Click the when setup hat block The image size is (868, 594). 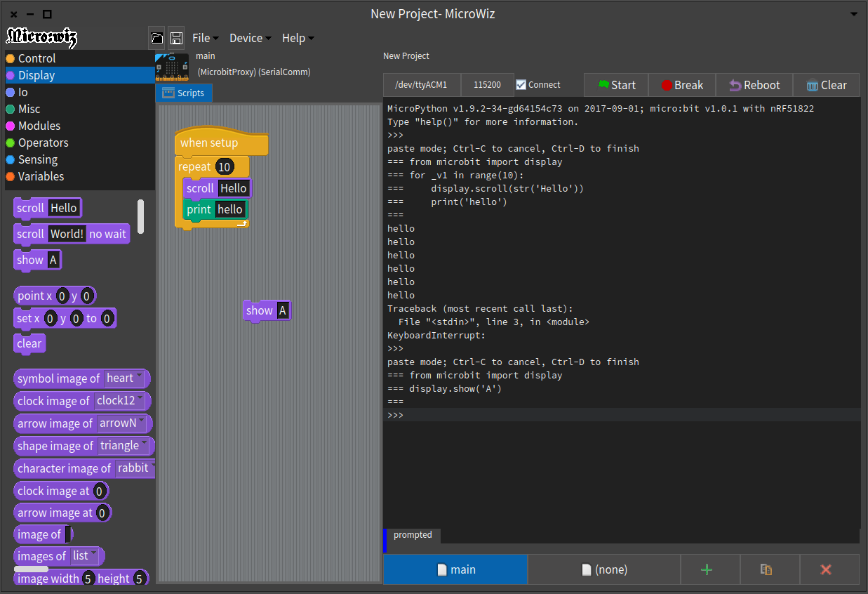point(221,143)
